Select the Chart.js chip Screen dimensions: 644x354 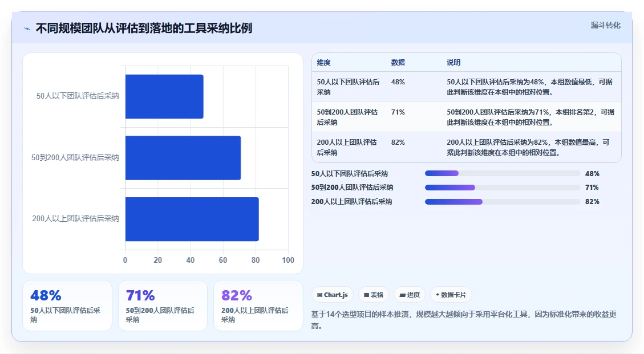[333, 295]
